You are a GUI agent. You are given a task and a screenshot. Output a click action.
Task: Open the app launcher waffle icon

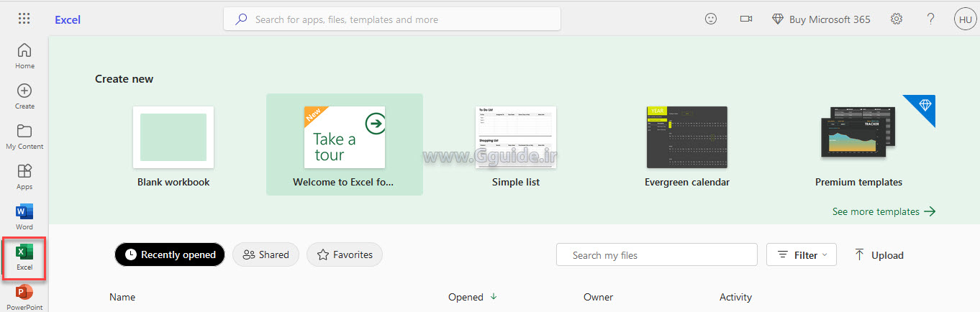pos(24,19)
